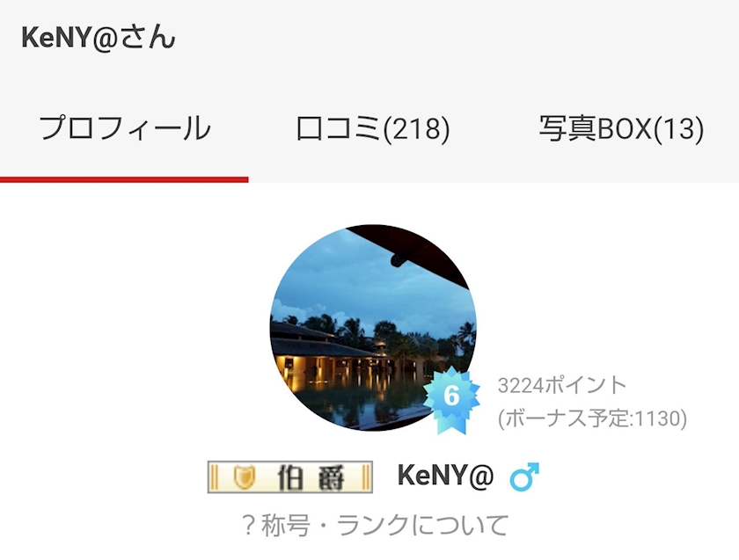
Task: Open the プロフィール tab
Action: point(124,128)
